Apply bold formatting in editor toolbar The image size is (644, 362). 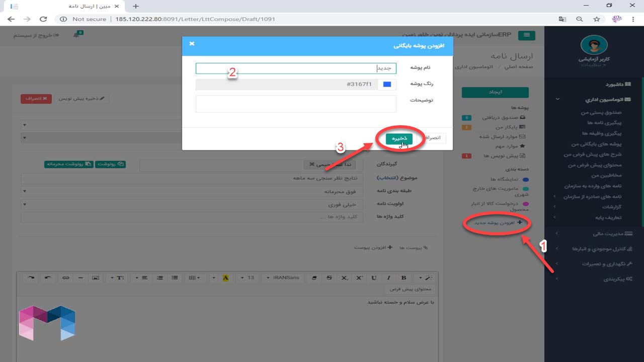click(404, 278)
